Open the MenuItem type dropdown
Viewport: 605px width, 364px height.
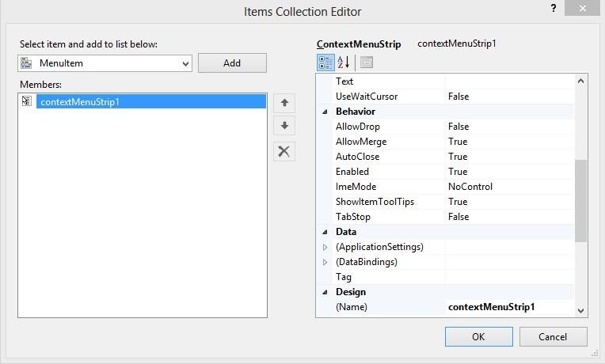tap(185, 63)
